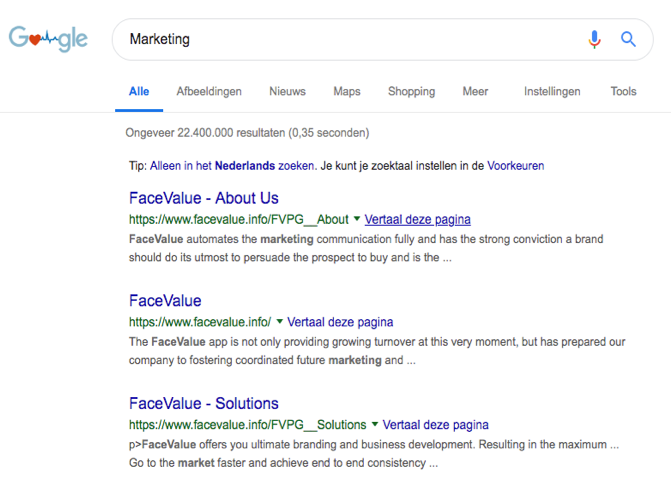Click the microphone voice search icon
Viewport: 671px width, 487px height.
pyautogui.click(x=594, y=39)
